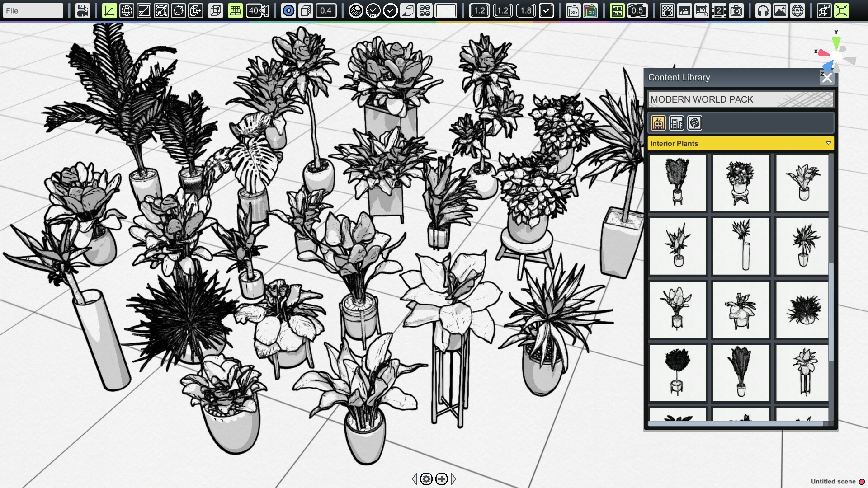Switch to the 3D models tab in Content Library
The height and width of the screenshot is (488, 868).
click(658, 123)
